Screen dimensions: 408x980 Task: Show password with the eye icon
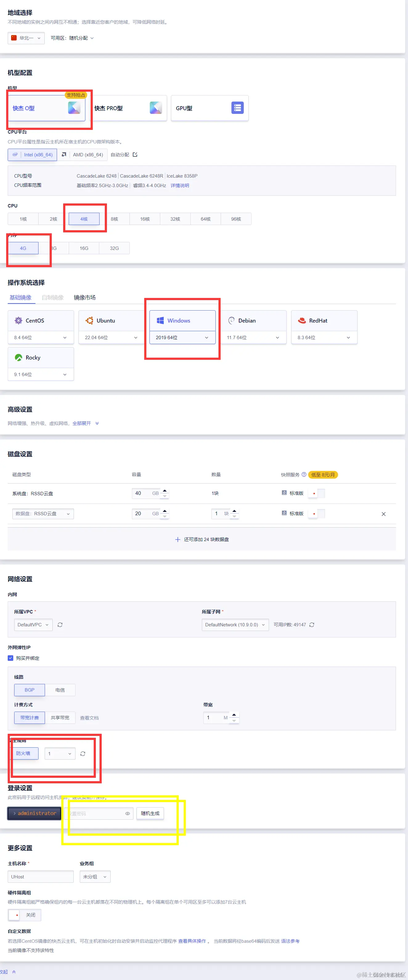pos(128,814)
